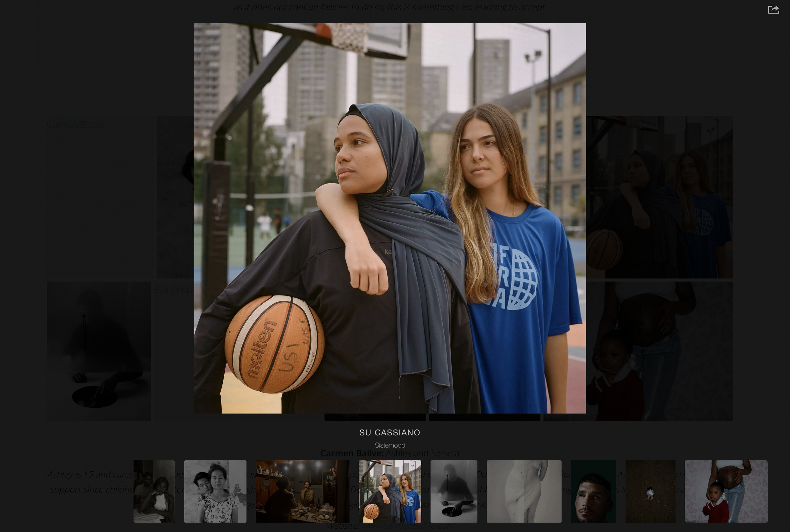Viewport: 790px width, 532px height.
Task: Open thumbnail of dinner table scene
Action: [302, 491]
